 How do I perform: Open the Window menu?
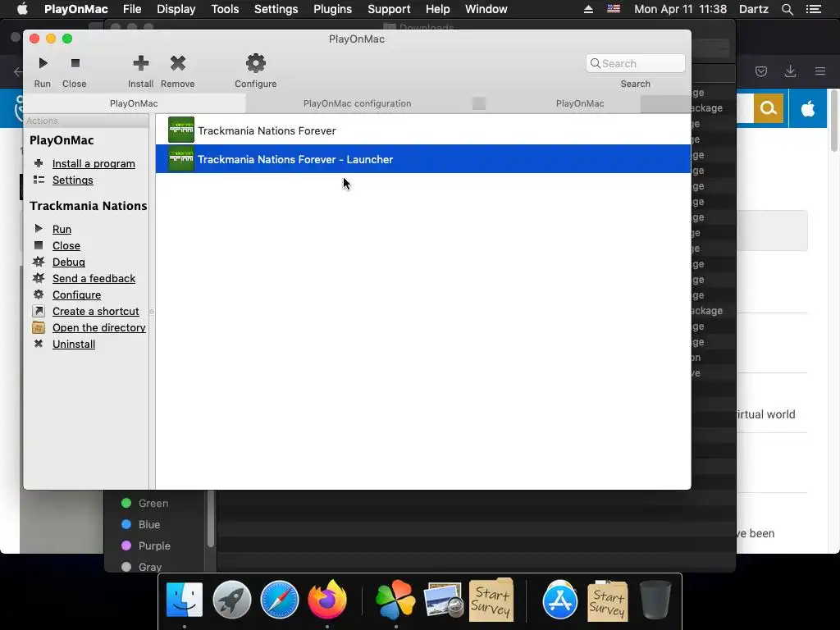(x=486, y=9)
